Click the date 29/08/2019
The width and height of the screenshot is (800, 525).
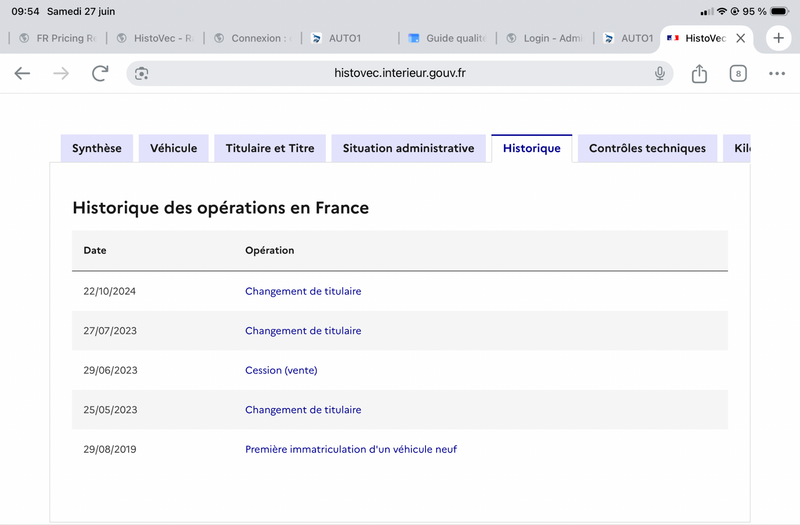[x=110, y=449]
